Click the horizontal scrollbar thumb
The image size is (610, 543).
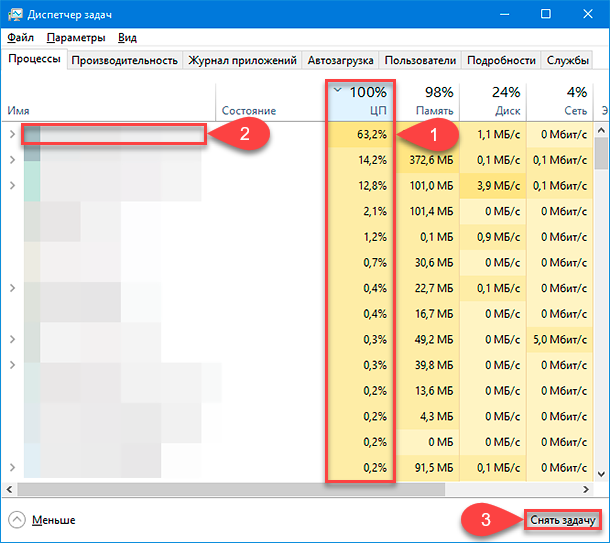click(x=231, y=489)
